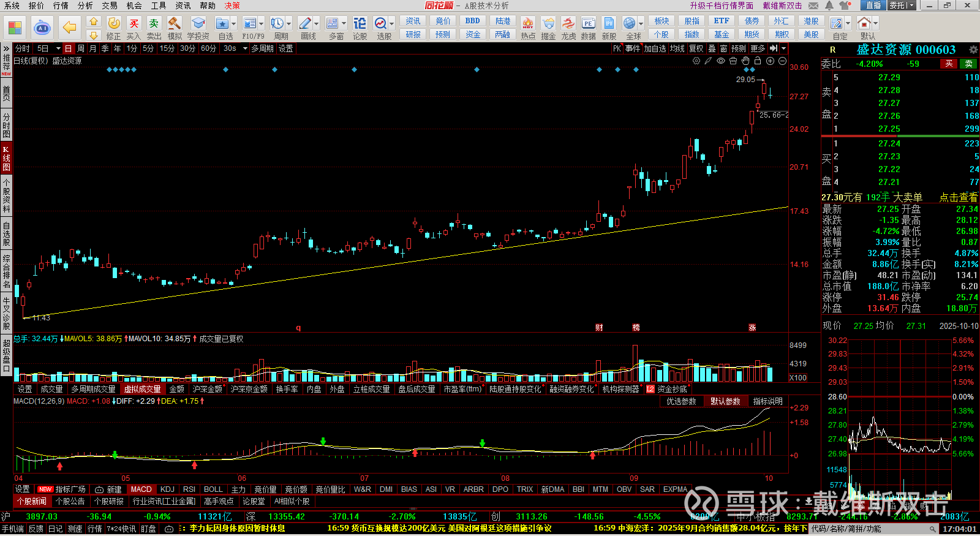Click the 指标说明 indicator description button
980x536 pixels.
pos(768,401)
